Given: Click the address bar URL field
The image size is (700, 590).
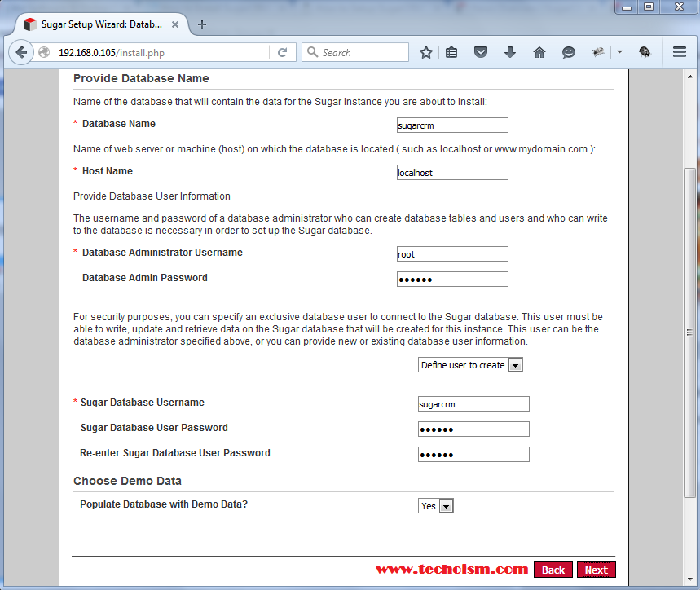Looking at the screenshot, I should tap(163, 53).
